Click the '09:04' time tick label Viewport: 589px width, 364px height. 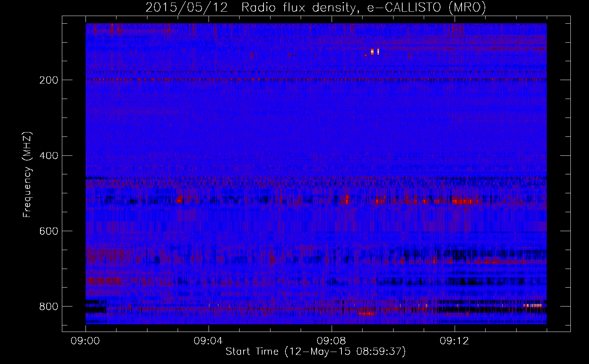(x=209, y=341)
